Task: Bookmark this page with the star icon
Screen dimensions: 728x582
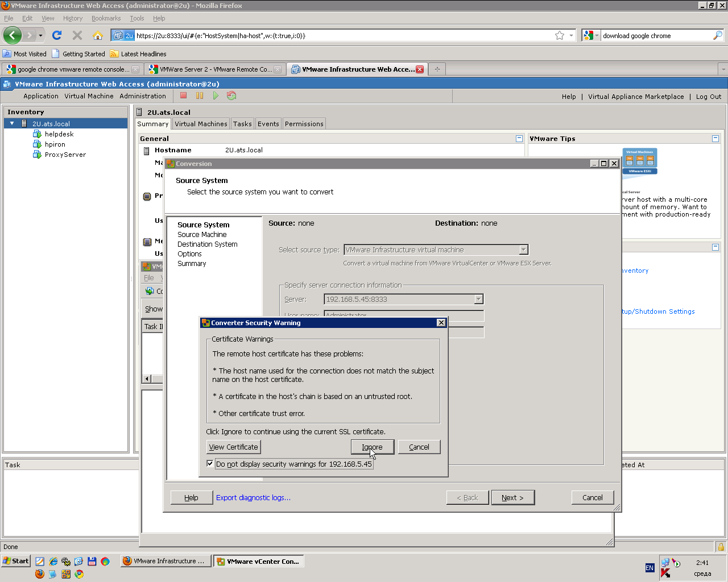Action: pos(560,35)
